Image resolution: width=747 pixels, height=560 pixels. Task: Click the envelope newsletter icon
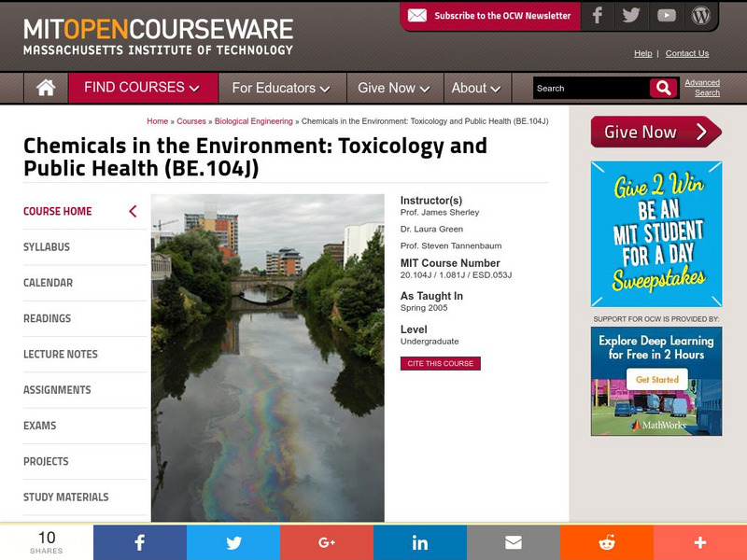(417, 16)
